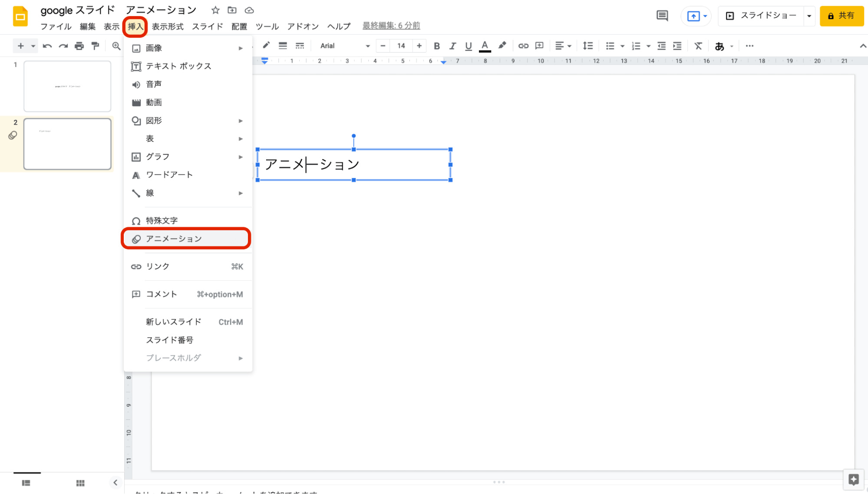Apply bulleted list
Viewport: 868px width, 494px height.
tap(610, 46)
